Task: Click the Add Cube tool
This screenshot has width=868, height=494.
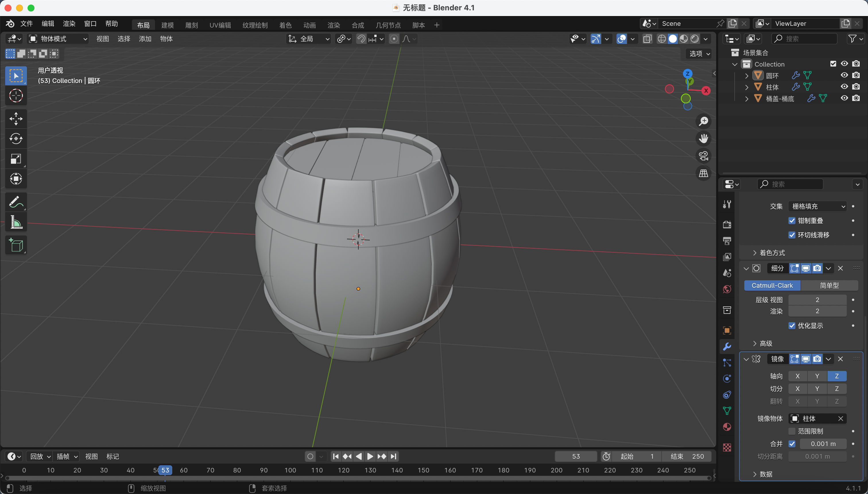Action: click(16, 245)
